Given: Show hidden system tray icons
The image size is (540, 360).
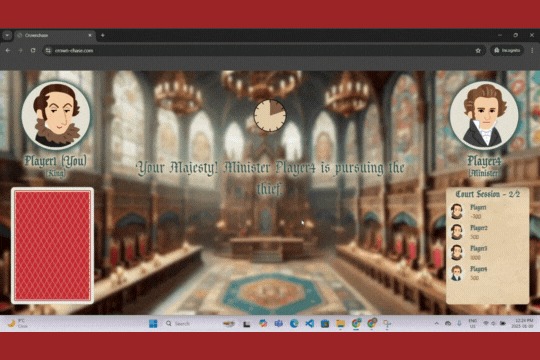Looking at the screenshot, I should [x=437, y=323].
